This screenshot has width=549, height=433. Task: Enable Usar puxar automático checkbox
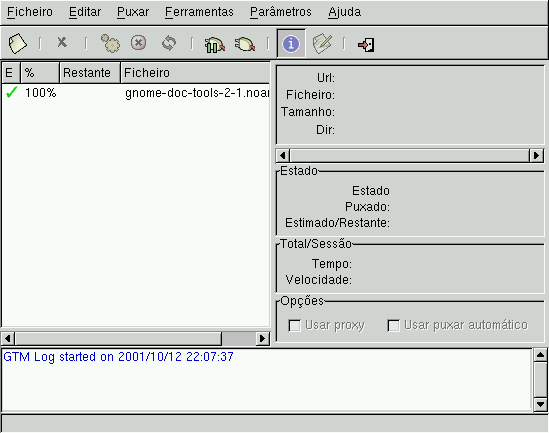[393, 326]
